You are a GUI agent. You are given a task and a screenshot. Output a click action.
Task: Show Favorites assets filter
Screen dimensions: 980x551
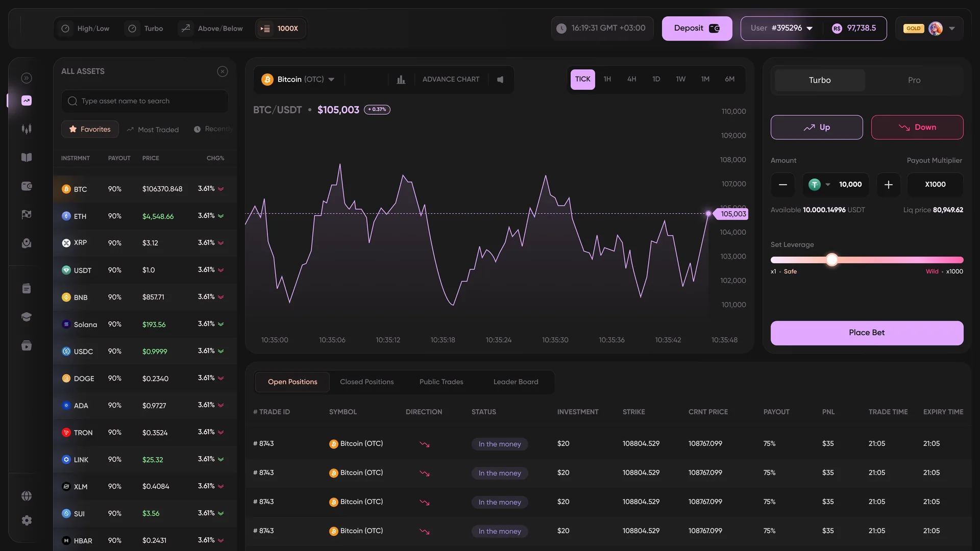90,130
